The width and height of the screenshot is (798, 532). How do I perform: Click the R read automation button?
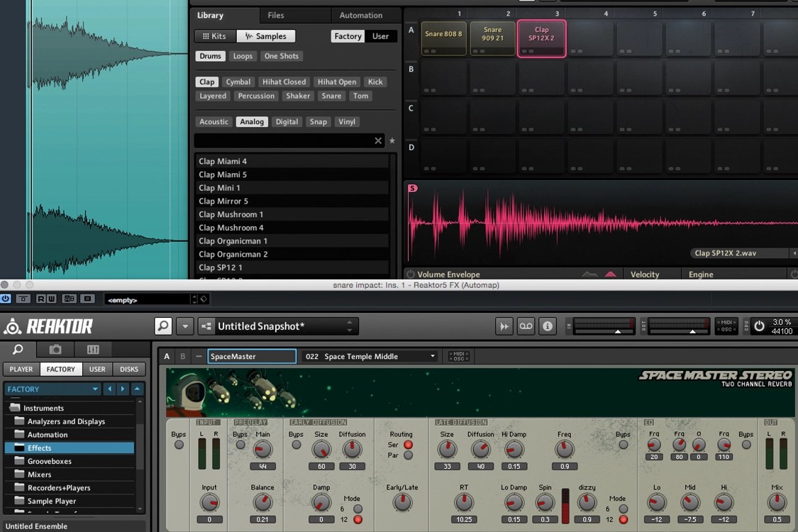(40, 299)
